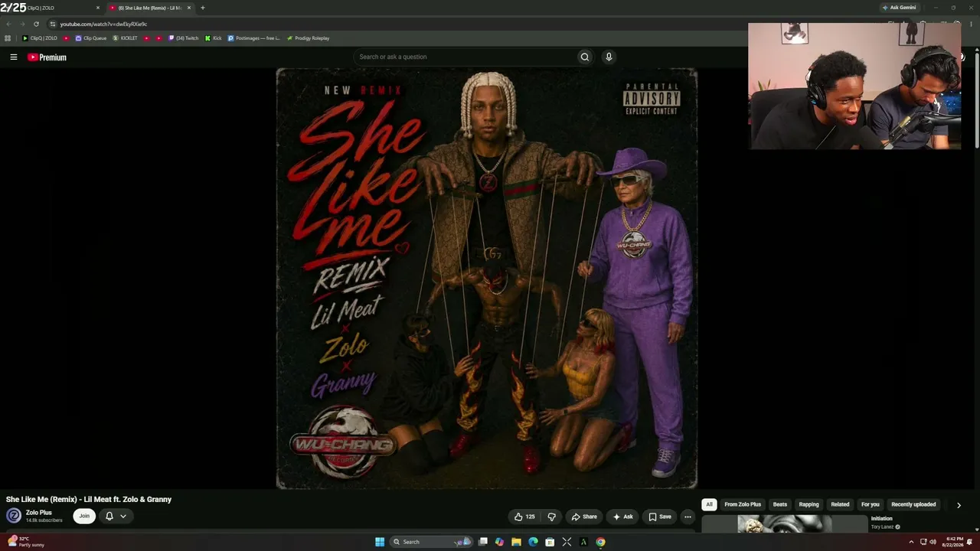Click the address bar URL
The height and width of the screenshot is (551, 980).
click(x=103, y=24)
